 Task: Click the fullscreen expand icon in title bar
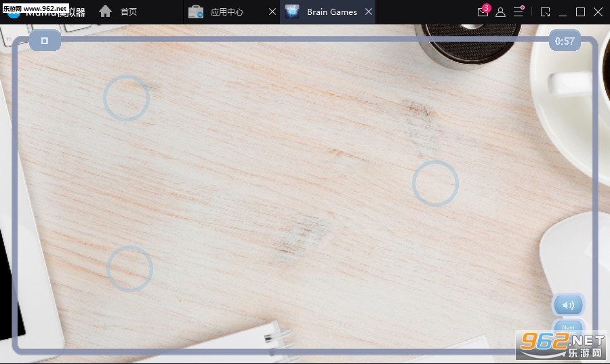coord(545,12)
